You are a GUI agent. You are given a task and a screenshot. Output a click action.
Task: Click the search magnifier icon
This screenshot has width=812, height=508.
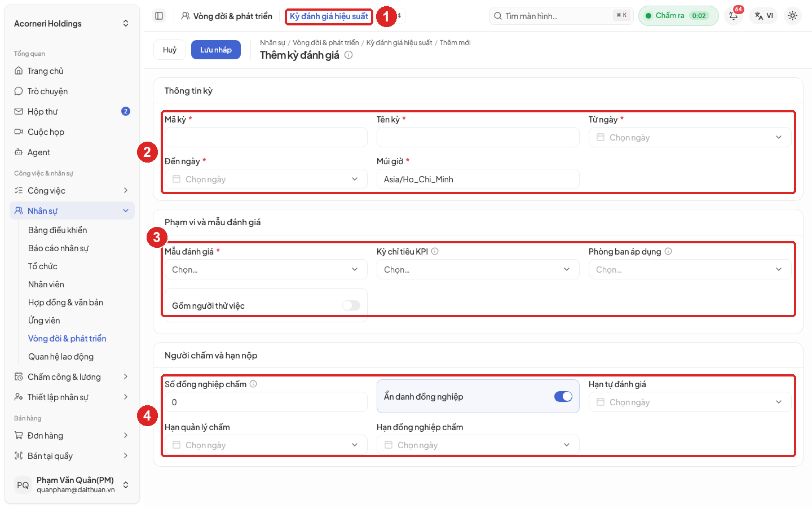(x=498, y=16)
